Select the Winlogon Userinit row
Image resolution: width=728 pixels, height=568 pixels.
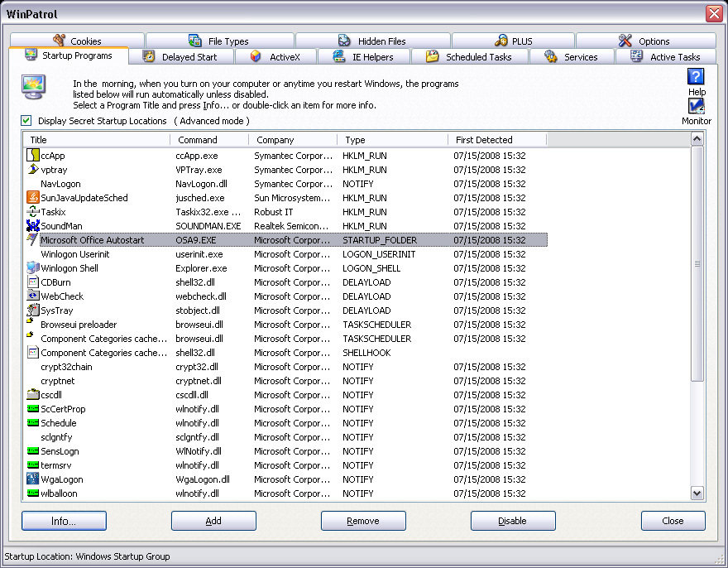[x=285, y=254]
